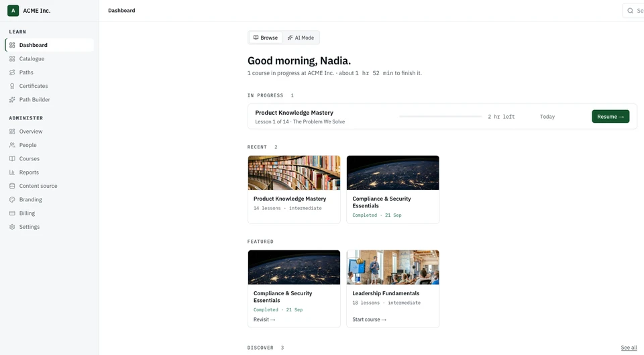
Task: Click the Reports chart icon
Action: (12, 172)
